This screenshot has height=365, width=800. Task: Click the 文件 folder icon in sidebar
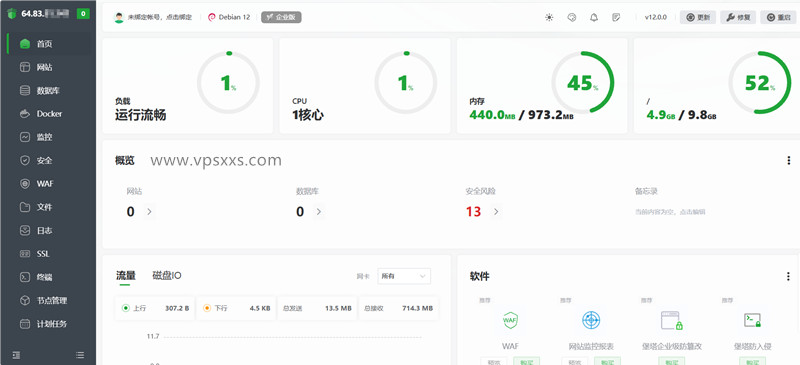tap(25, 207)
